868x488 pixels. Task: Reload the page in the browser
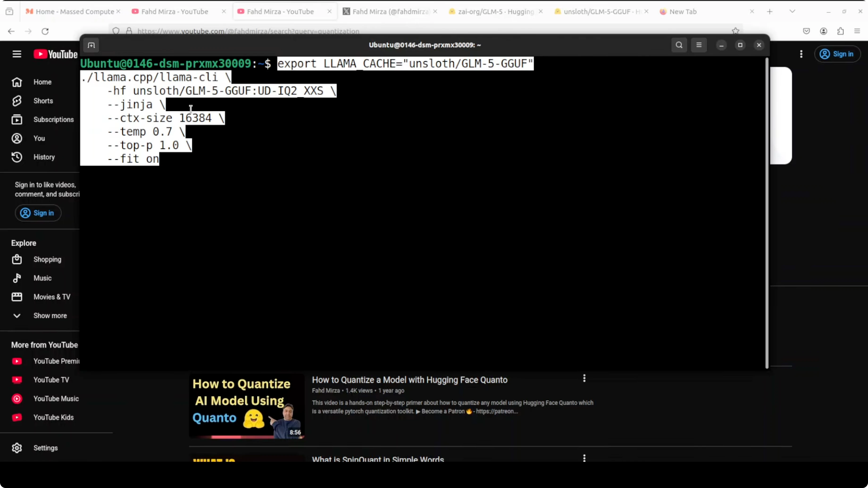coord(45,31)
